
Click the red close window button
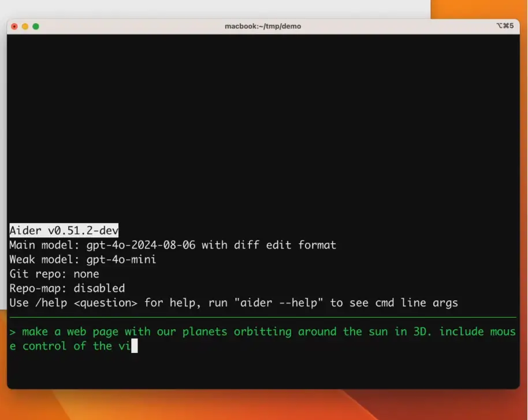14,26
